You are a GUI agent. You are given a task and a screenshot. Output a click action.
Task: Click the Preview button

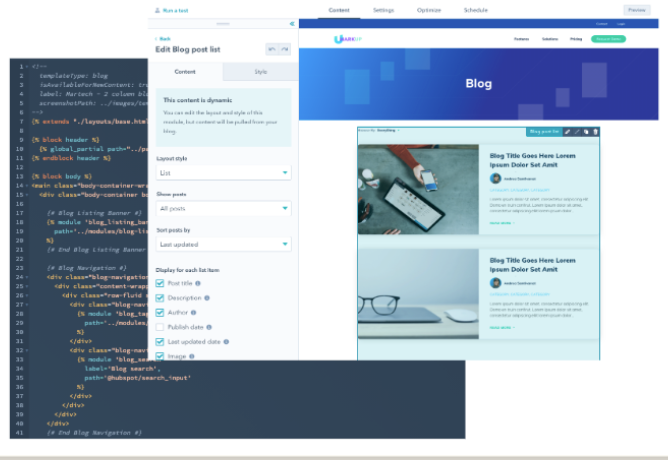pyautogui.click(x=637, y=10)
